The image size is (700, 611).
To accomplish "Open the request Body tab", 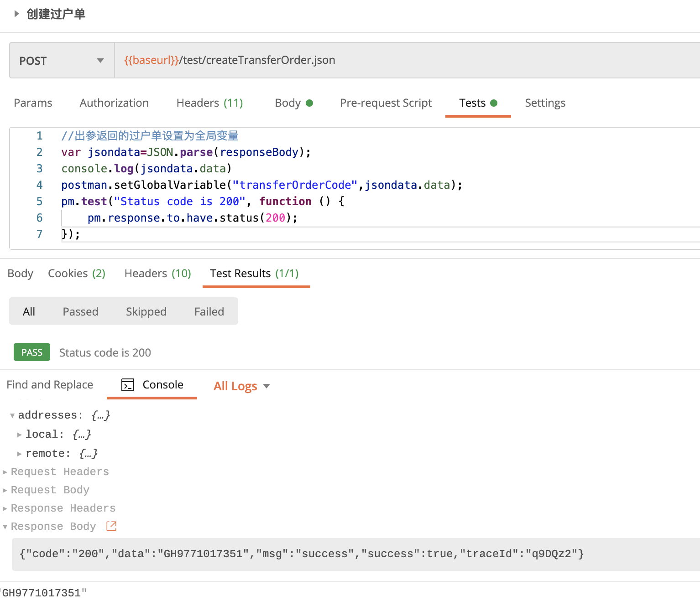I will (293, 103).
